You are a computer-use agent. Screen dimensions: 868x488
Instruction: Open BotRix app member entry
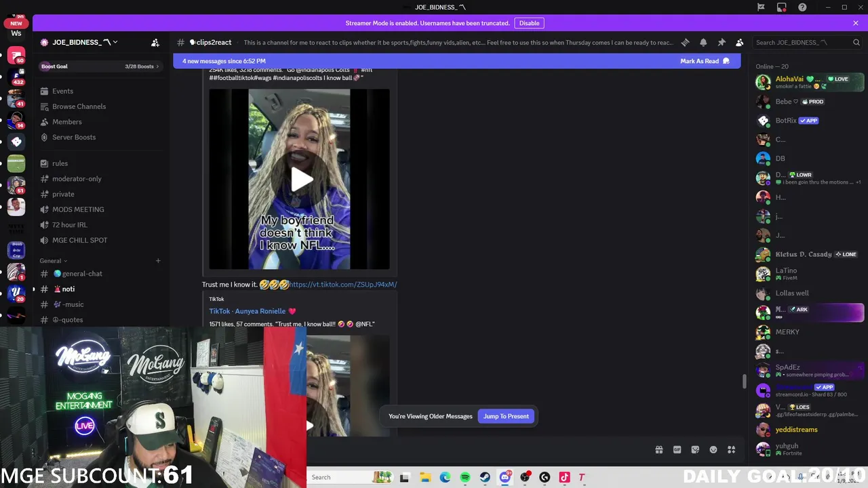[809, 121]
